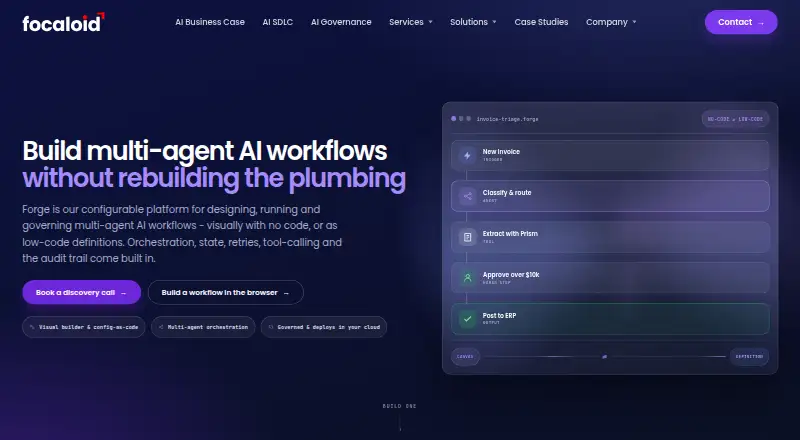Click the Contact button

pyautogui.click(x=741, y=22)
